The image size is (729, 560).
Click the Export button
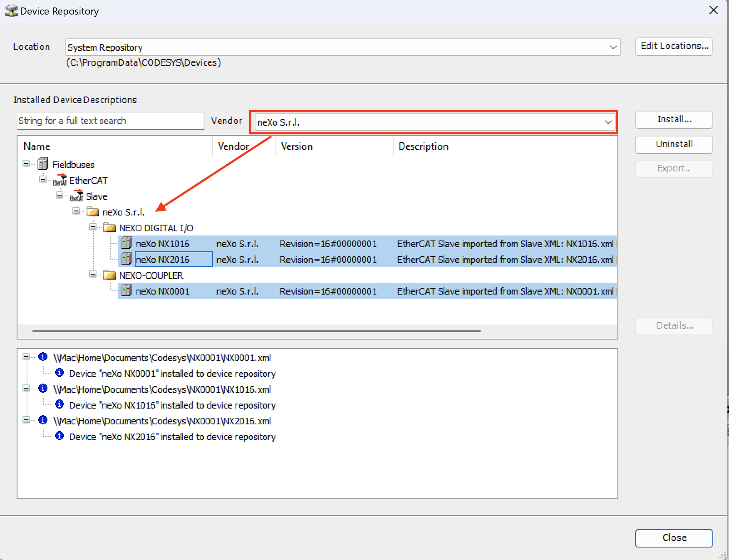click(x=674, y=168)
